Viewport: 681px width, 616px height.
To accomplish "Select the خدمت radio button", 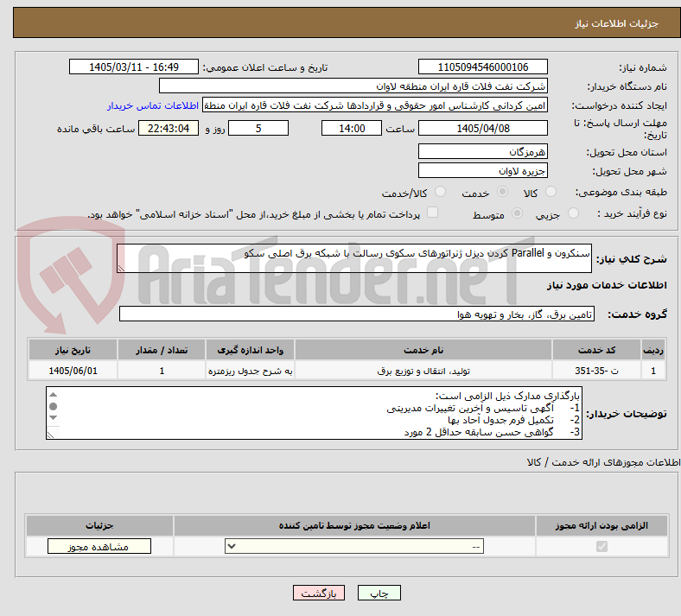I will [x=502, y=192].
